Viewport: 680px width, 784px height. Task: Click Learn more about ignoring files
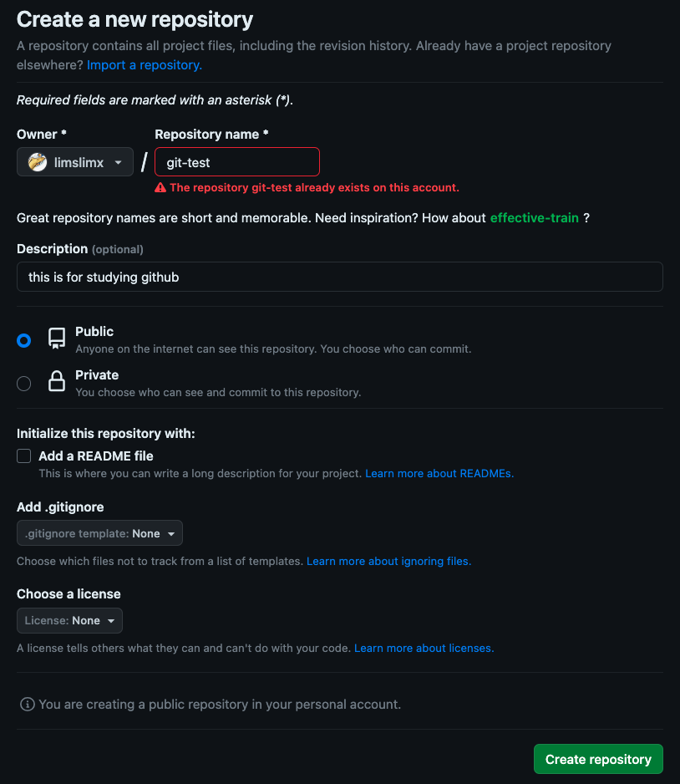388,561
